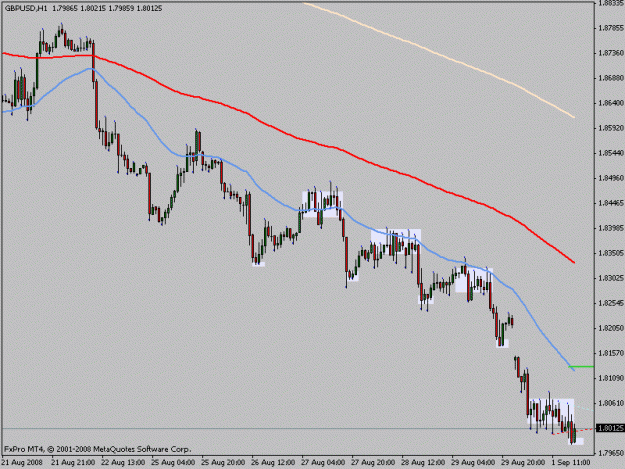Select the 1.80610 price axis label

tap(611, 403)
